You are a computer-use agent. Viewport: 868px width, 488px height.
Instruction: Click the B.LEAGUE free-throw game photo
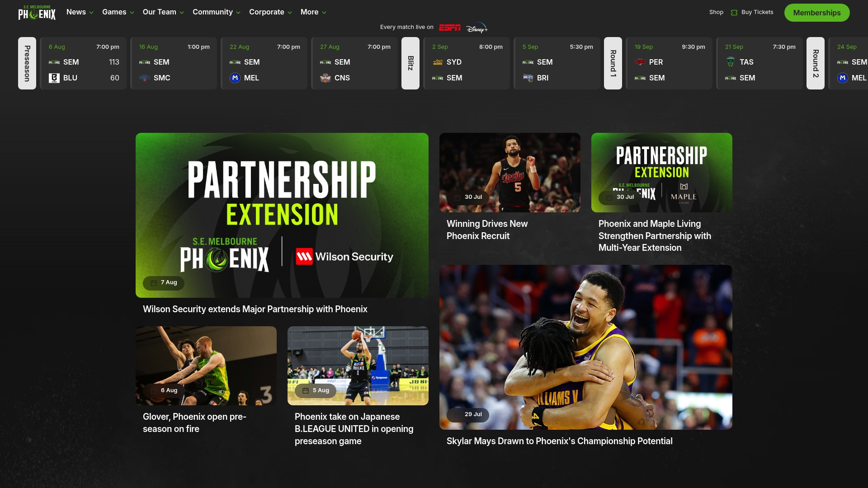358,366
